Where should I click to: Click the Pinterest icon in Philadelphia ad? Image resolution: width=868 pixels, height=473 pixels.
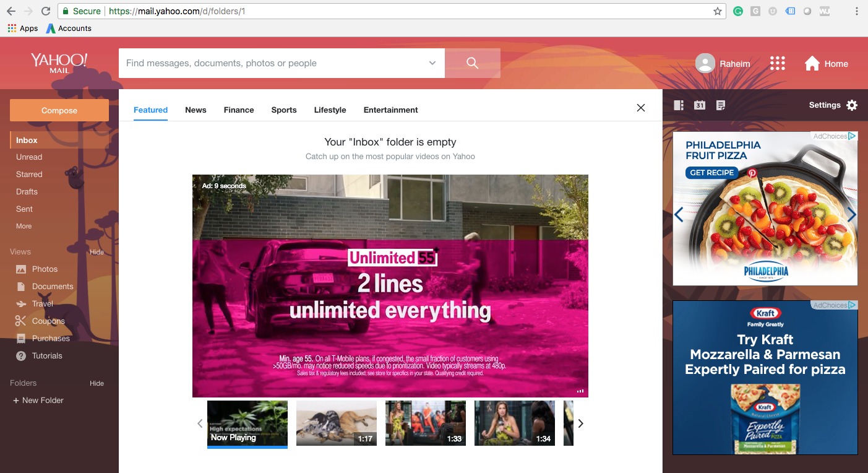tap(752, 173)
